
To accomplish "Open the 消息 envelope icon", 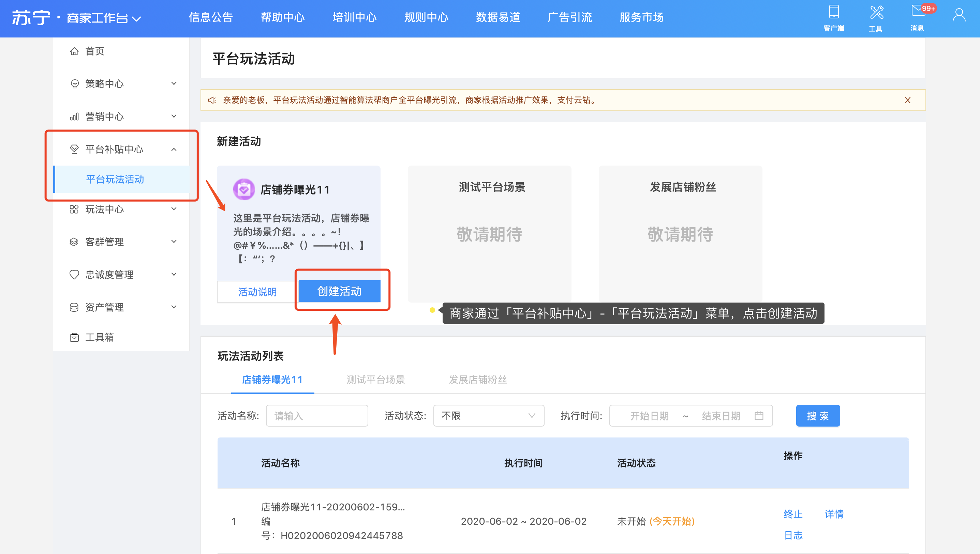I will pyautogui.click(x=918, y=11).
